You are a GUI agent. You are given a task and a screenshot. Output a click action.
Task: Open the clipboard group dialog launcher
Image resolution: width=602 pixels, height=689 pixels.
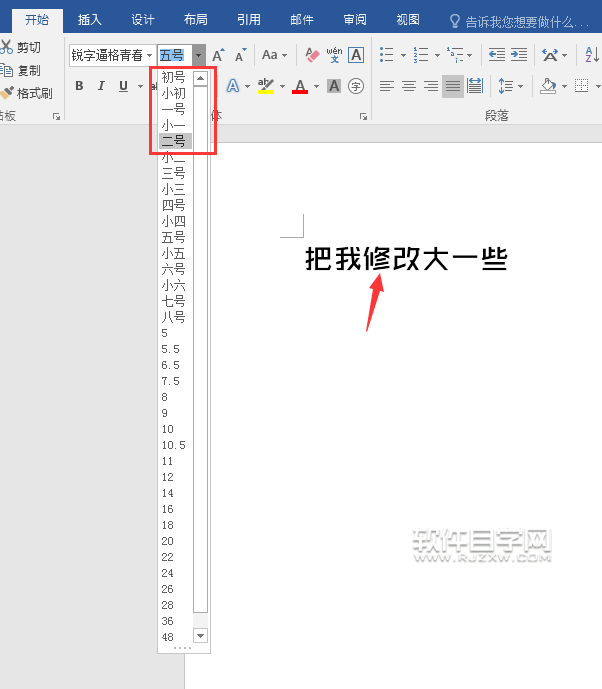[x=56, y=116]
